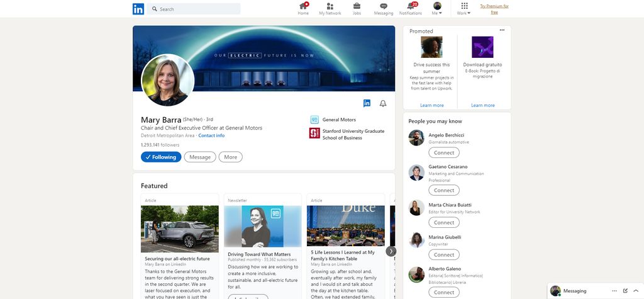Connect with Alberto Galeno
The height and width of the screenshot is (299, 644).
(x=444, y=293)
